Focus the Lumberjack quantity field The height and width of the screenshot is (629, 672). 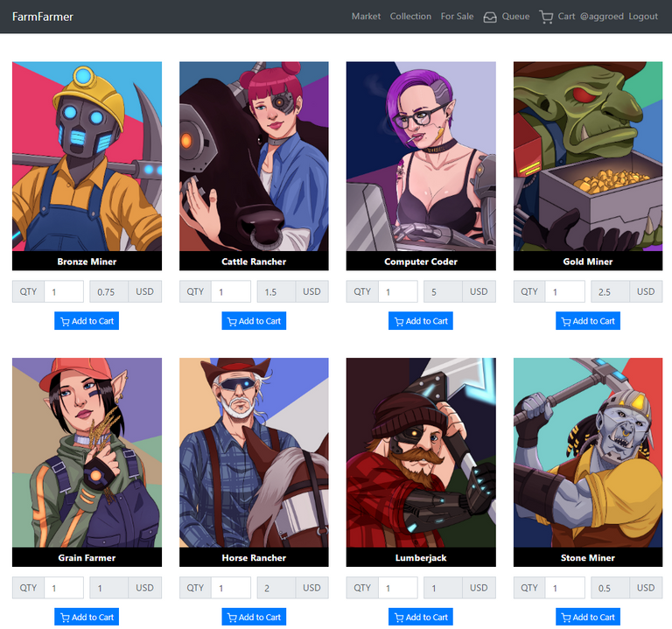(398, 588)
